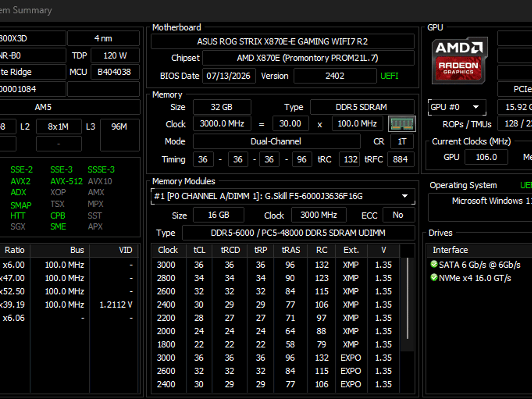Click the tRFC 884 field
Screen dimensions: 532x399
tap(401, 159)
